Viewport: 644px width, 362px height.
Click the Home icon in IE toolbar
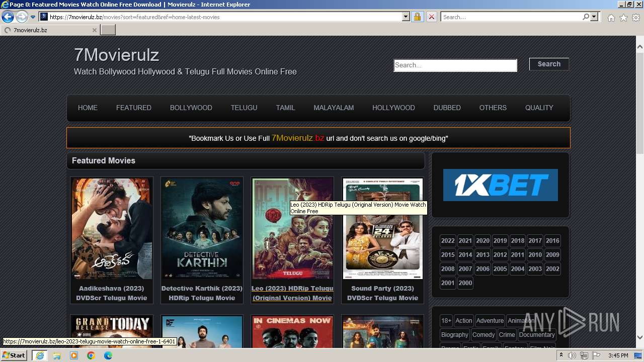pos(611,18)
